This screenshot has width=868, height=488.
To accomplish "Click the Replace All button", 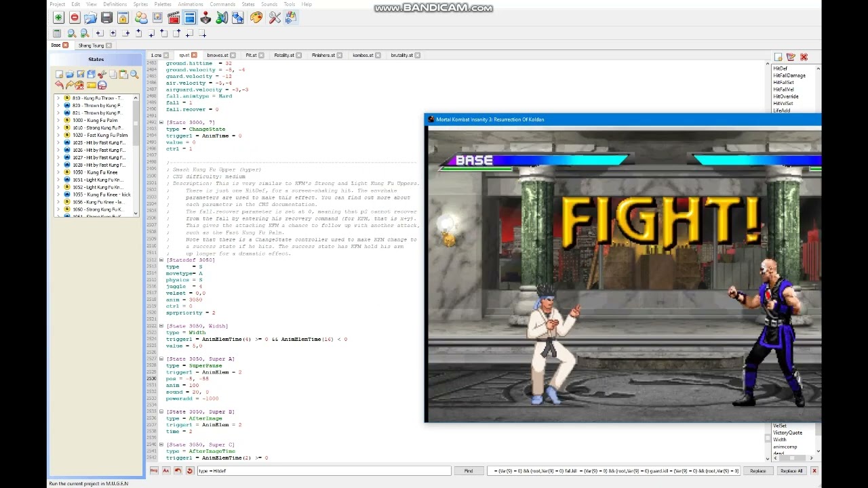I will click(x=791, y=470).
